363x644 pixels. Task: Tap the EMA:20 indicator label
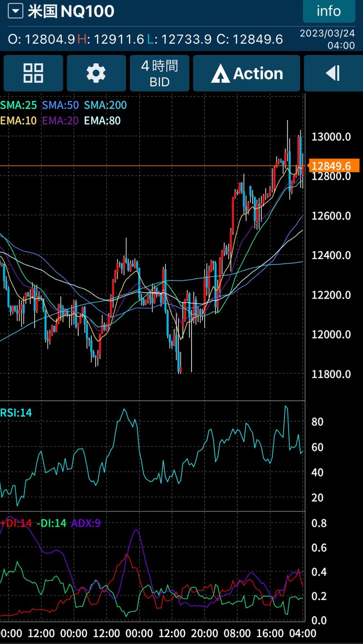click(x=60, y=121)
